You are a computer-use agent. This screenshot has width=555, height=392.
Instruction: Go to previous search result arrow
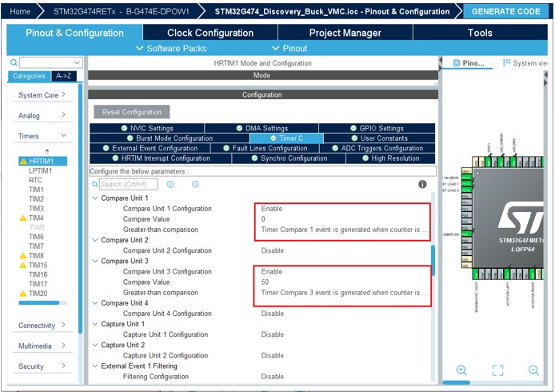[170, 184]
